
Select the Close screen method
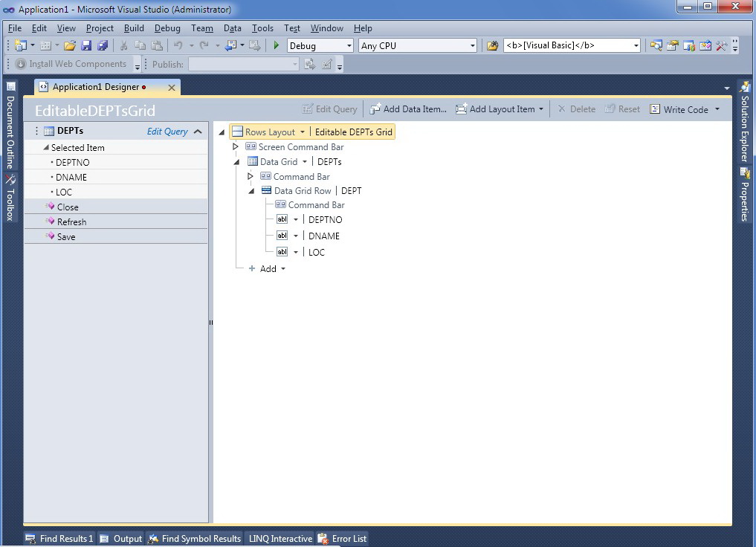click(116, 207)
